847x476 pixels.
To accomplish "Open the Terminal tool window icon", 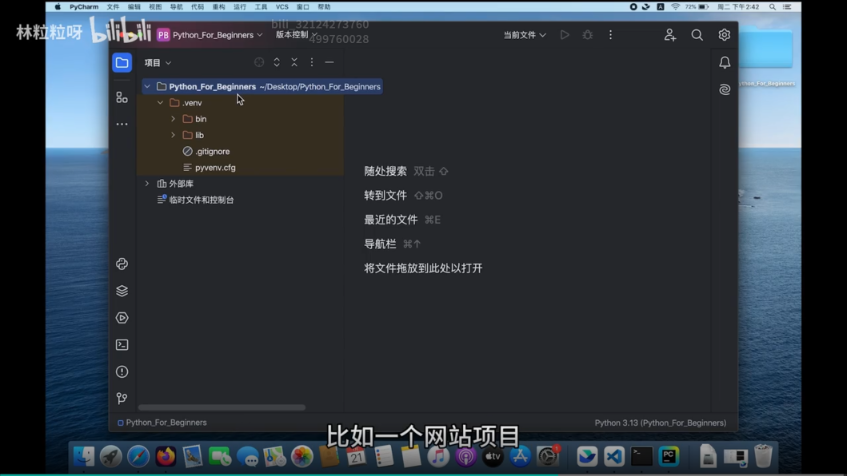I will 122,345.
